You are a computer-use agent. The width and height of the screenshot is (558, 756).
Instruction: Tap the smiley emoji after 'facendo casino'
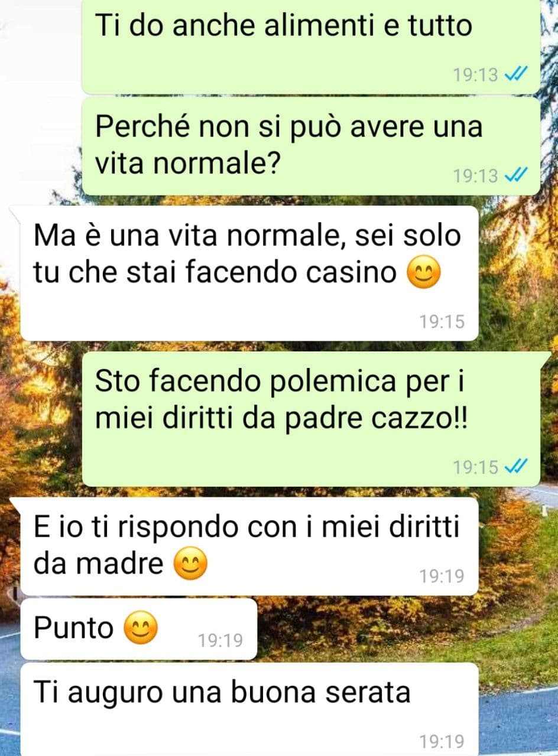[x=424, y=273]
